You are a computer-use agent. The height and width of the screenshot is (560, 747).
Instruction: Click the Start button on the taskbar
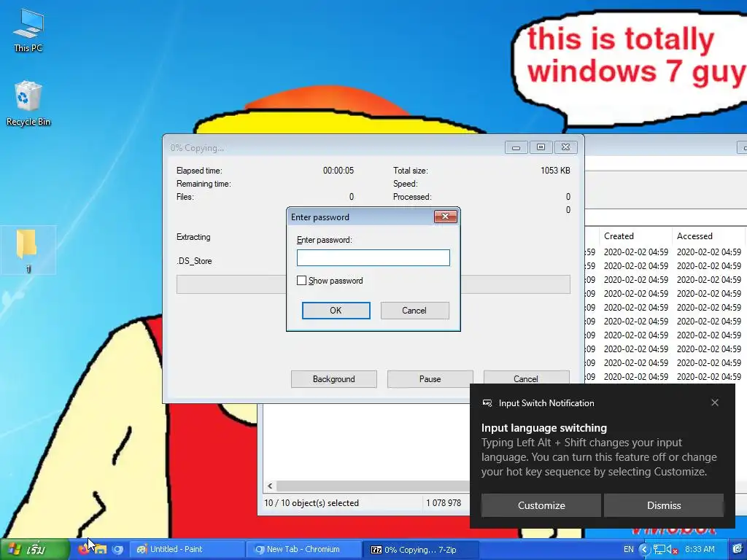click(x=35, y=550)
